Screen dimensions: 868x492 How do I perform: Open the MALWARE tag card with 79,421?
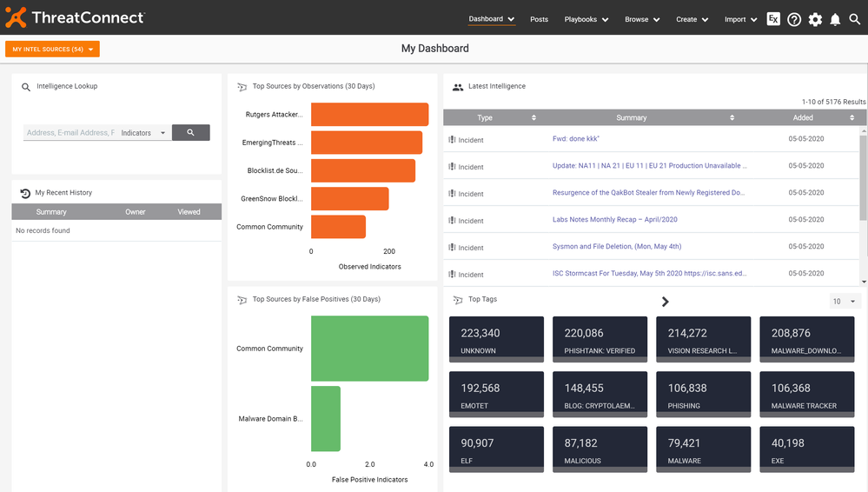click(x=704, y=449)
